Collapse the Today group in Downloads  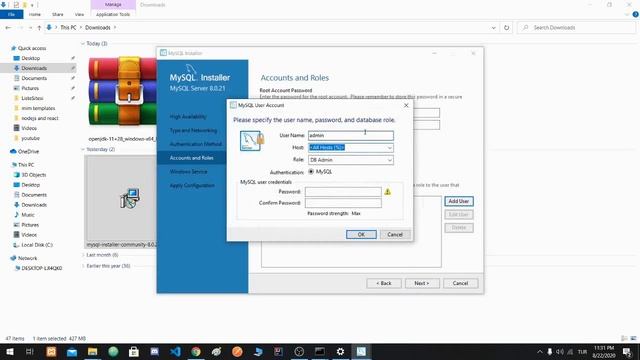click(x=83, y=44)
